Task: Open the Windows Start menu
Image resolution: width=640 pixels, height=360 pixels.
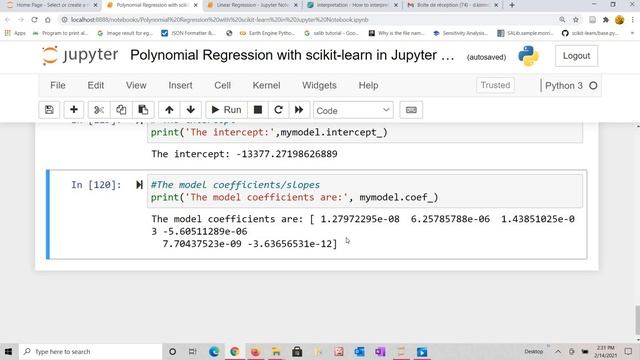Action: click(8, 351)
